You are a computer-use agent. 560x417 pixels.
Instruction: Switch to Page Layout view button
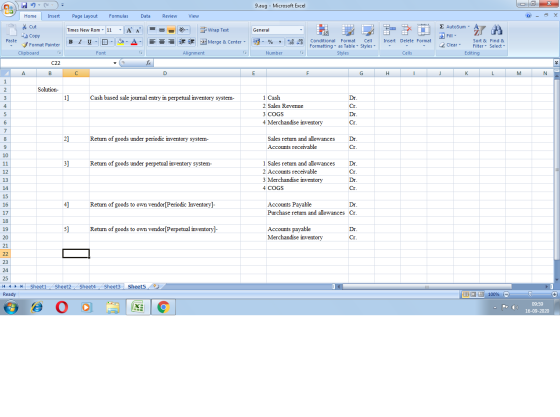pyautogui.click(x=473, y=294)
